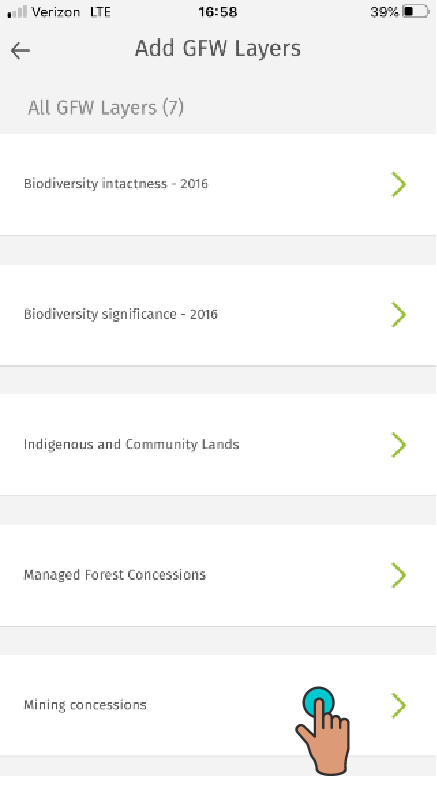Tap the cellular signal bars icon
The image size is (437, 786).
point(17,12)
